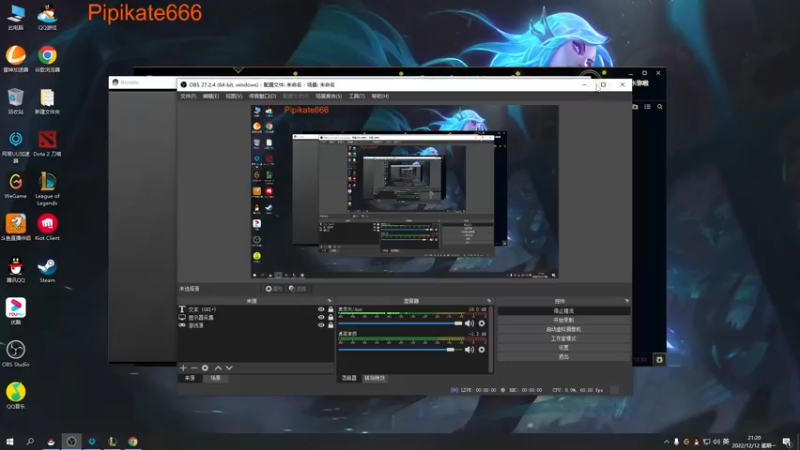Open the Google Chrome desktop shortcut
Image resolution: width=800 pixels, height=450 pixels.
pos(47,59)
